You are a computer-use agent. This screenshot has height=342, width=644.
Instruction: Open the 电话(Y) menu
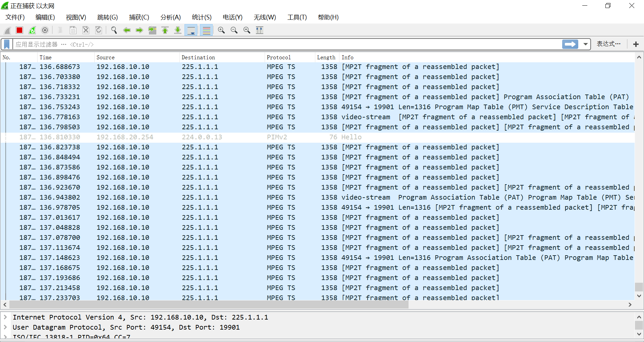click(x=233, y=17)
